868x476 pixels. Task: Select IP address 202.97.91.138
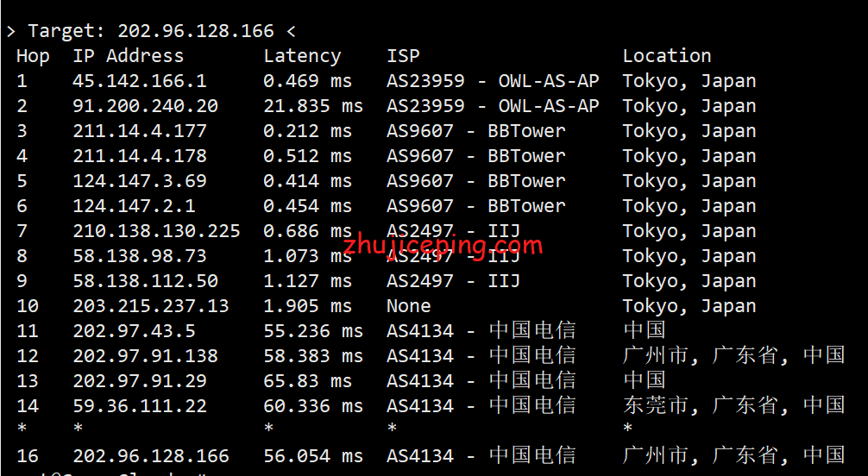click(145, 356)
